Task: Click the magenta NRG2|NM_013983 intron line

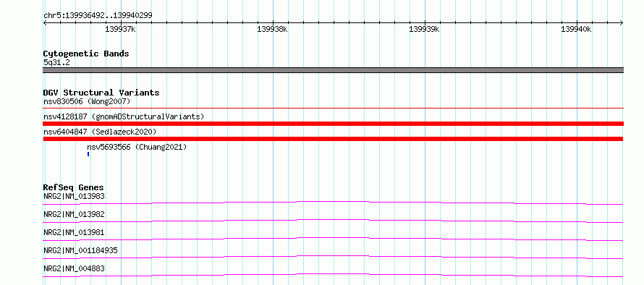Action: click(x=333, y=203)
